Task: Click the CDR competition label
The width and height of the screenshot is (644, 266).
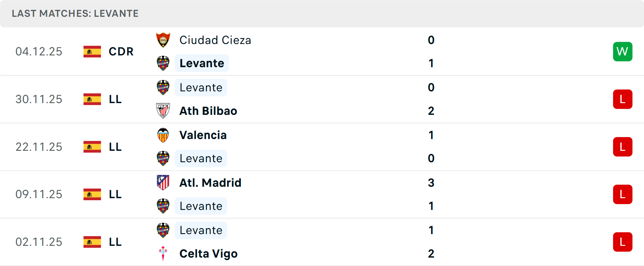Action: 121,52
